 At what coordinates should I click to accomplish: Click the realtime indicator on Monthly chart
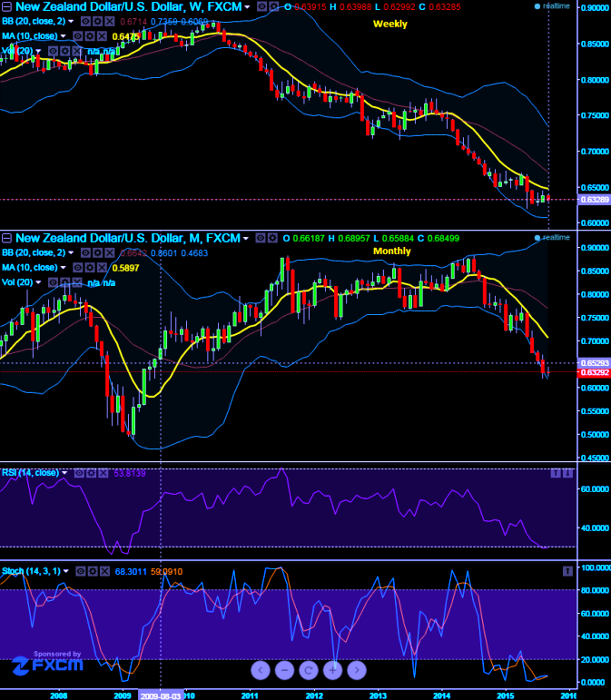tap(552, 238)
